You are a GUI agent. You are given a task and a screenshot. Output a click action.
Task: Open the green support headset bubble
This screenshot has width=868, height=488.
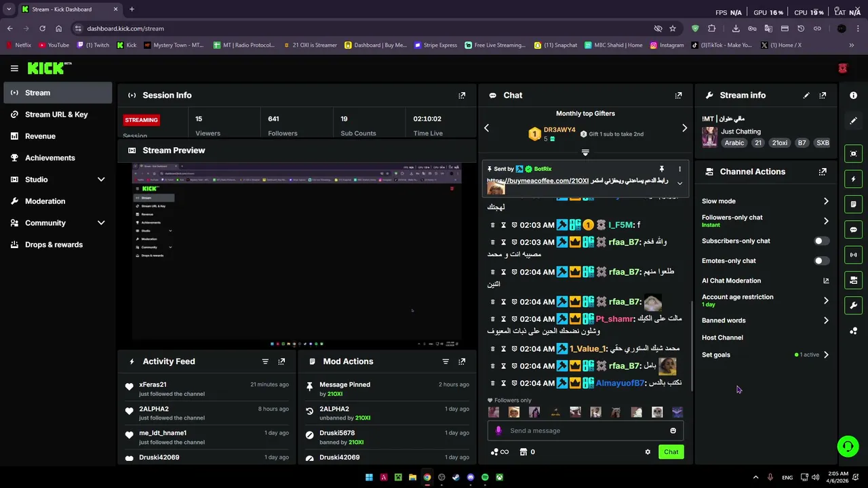pyautogui.click(x=848, y=446)
